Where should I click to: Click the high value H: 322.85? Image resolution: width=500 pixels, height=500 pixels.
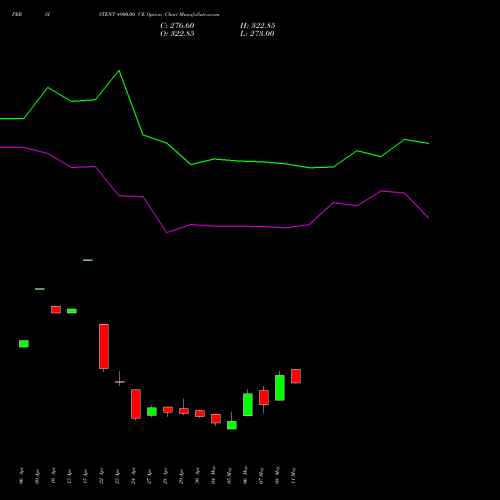(x=258, y=26)
